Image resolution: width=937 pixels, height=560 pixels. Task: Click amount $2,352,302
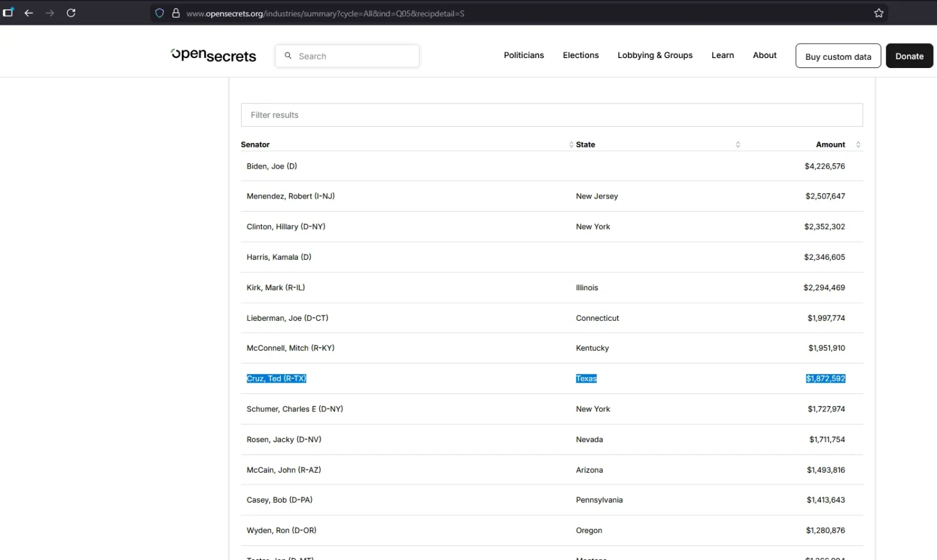825,227
